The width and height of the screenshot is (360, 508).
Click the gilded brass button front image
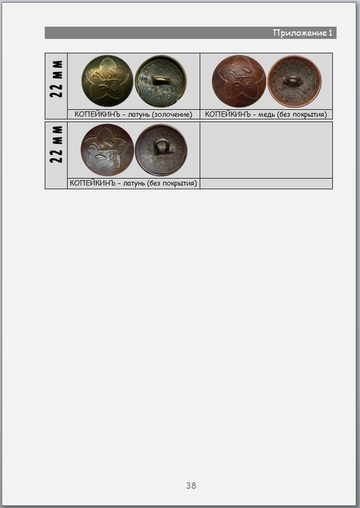[107, 81]
